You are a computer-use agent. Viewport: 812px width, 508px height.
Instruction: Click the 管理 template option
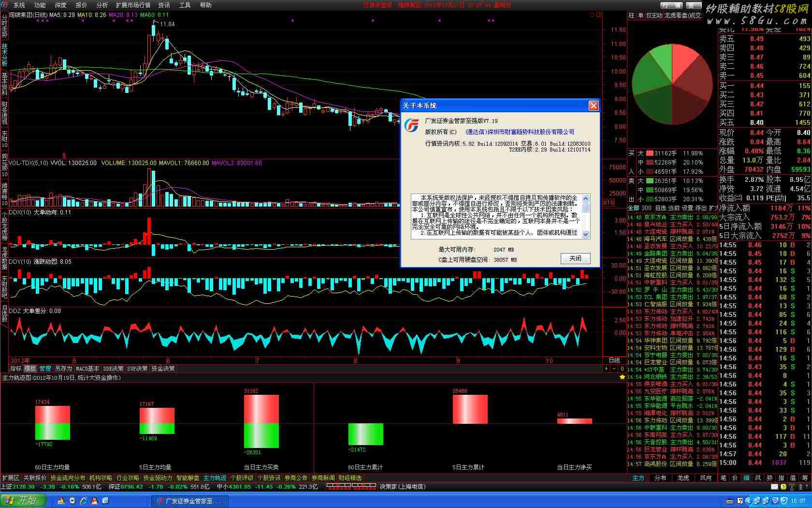[45, 369]
